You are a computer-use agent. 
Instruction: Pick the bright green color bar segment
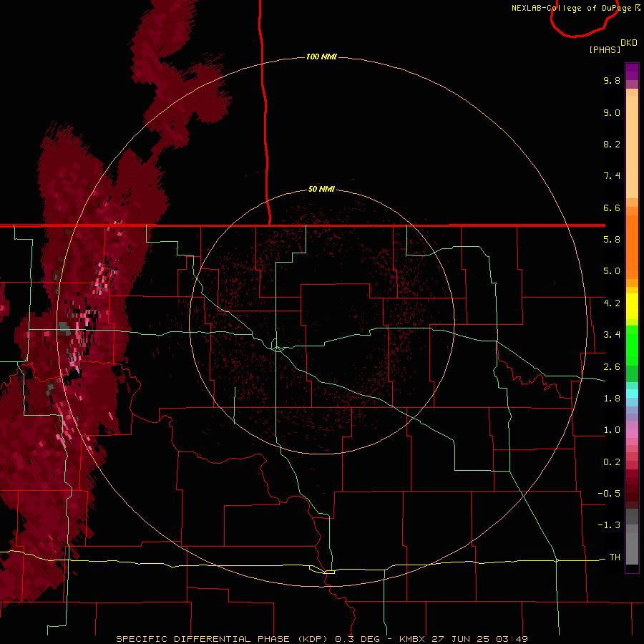click(632, 345)
